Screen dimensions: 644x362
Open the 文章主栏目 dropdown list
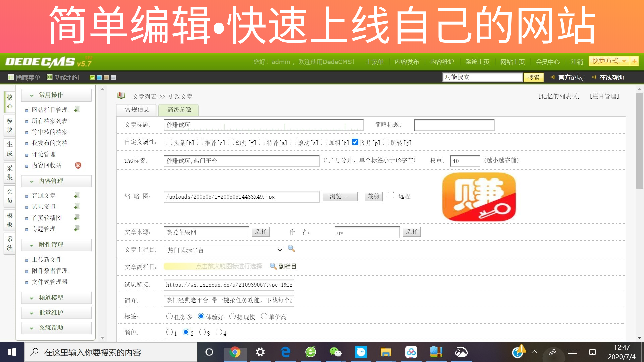[224, 250]
